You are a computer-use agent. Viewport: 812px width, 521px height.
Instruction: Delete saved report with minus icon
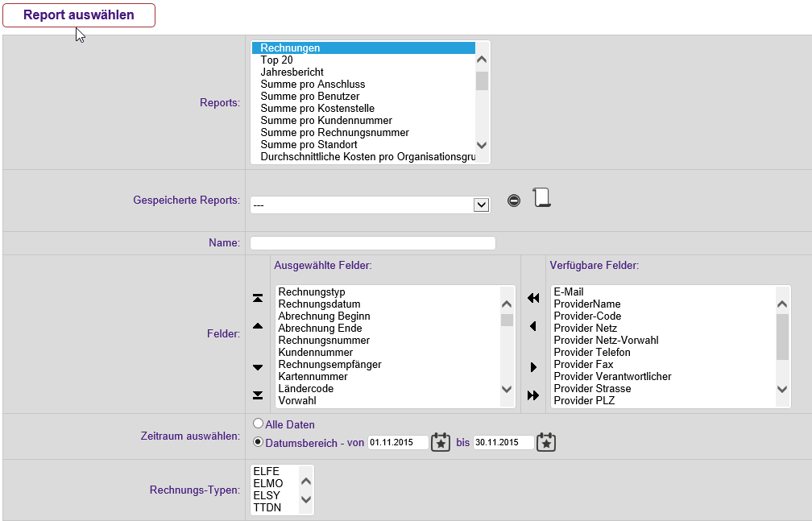coord(514,201)
